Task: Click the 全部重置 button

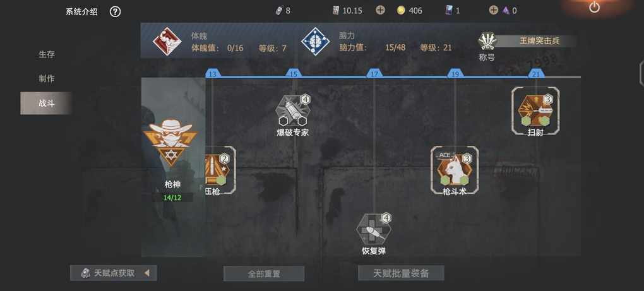Action: click(264, 274)
